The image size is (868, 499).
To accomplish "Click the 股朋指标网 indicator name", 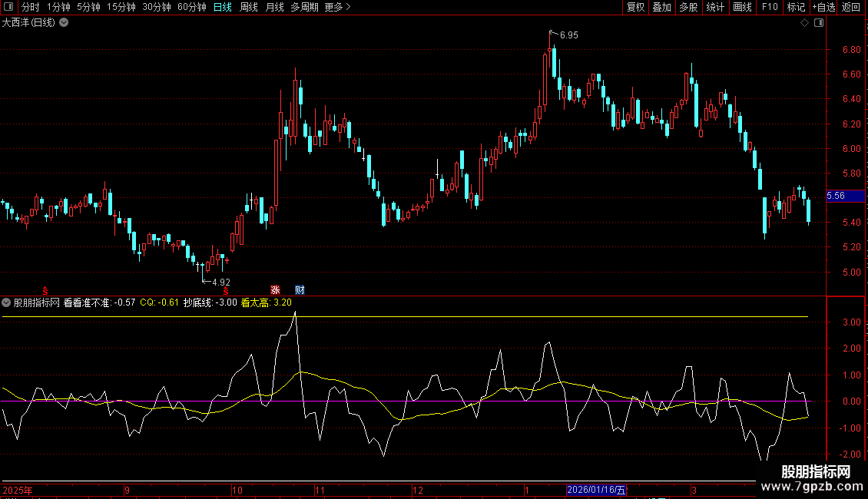I will 37,302.
